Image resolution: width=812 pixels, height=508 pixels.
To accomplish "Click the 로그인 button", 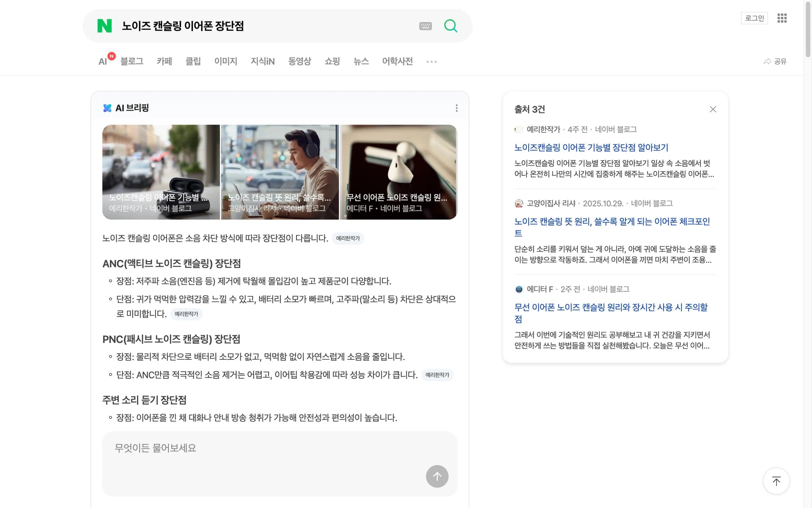I will point(754,18).
